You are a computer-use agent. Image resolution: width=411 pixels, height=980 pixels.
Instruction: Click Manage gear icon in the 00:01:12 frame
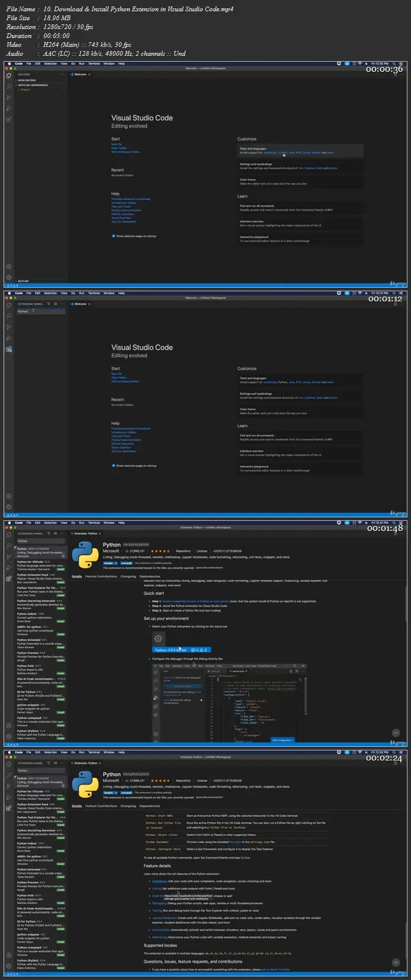[x=8, y=507]
